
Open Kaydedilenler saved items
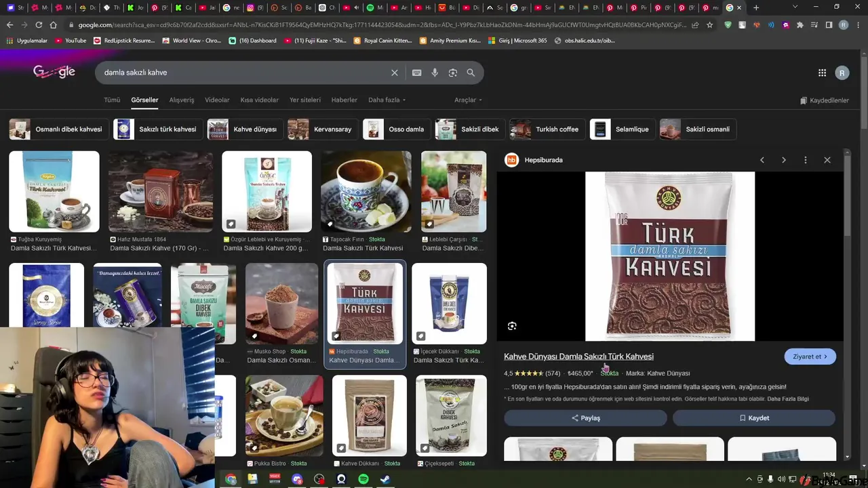[824, 100]
